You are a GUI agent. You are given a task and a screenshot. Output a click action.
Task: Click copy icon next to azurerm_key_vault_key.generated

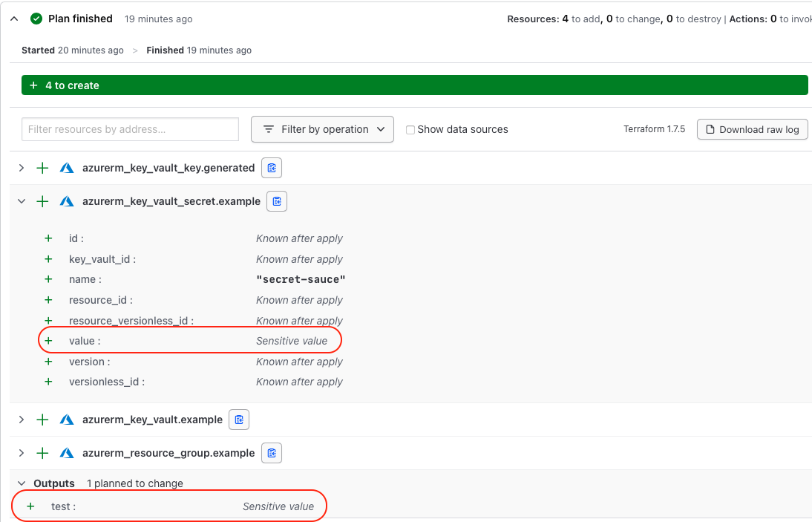[x=272, y=168]
